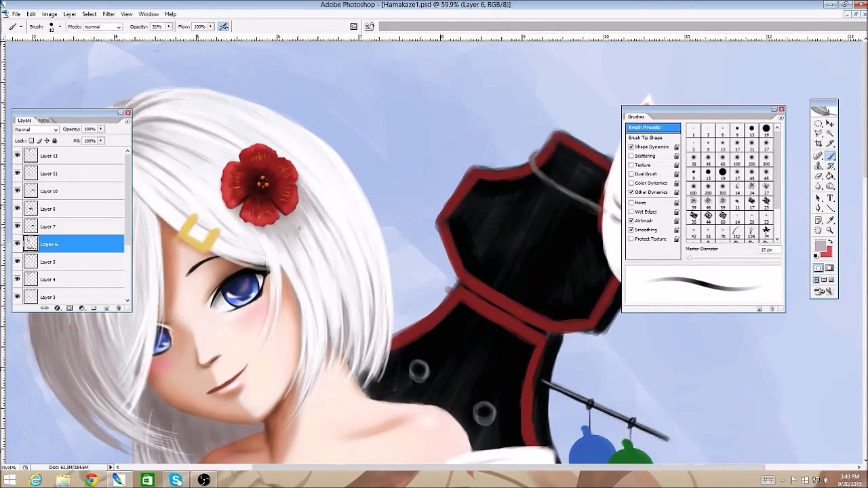Open the blend mode dropdown in Layers panel
Screen dimensions: 868x488
click(x=37, y=129)
